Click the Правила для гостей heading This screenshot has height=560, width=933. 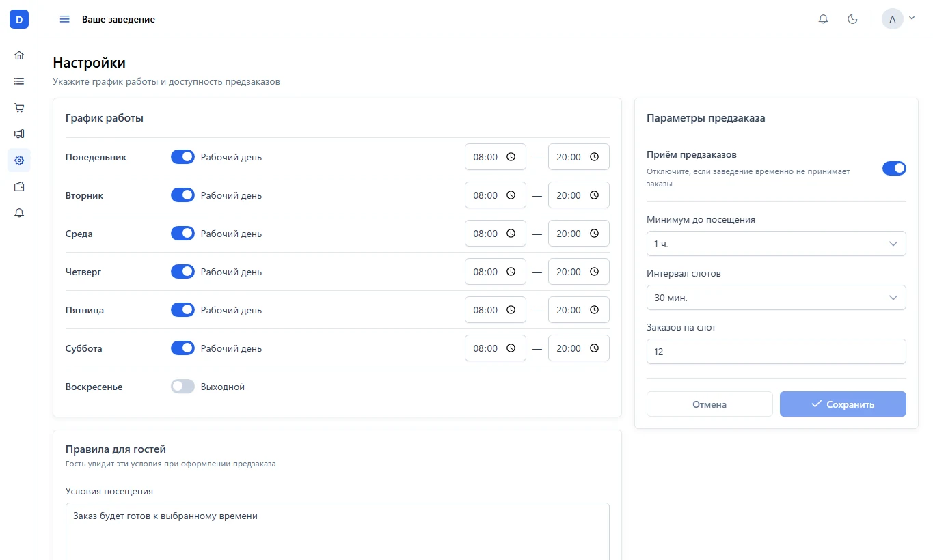click(x=116, y=449)
